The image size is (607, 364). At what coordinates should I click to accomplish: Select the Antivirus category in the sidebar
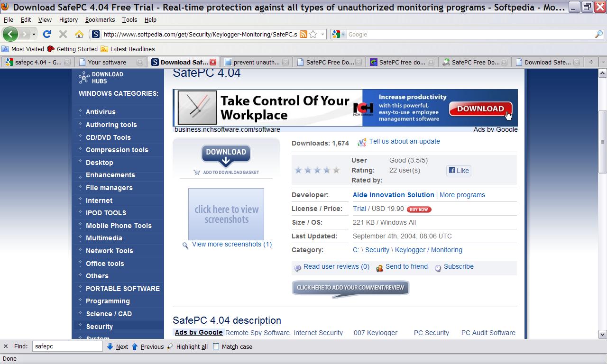101,112
